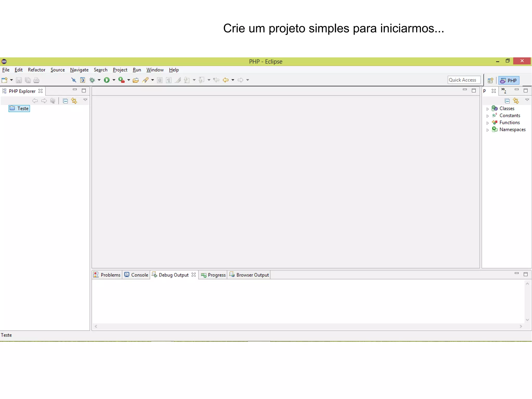Click the Run External Tools icon
Screen dimensions: 532x399
[121, 80]
